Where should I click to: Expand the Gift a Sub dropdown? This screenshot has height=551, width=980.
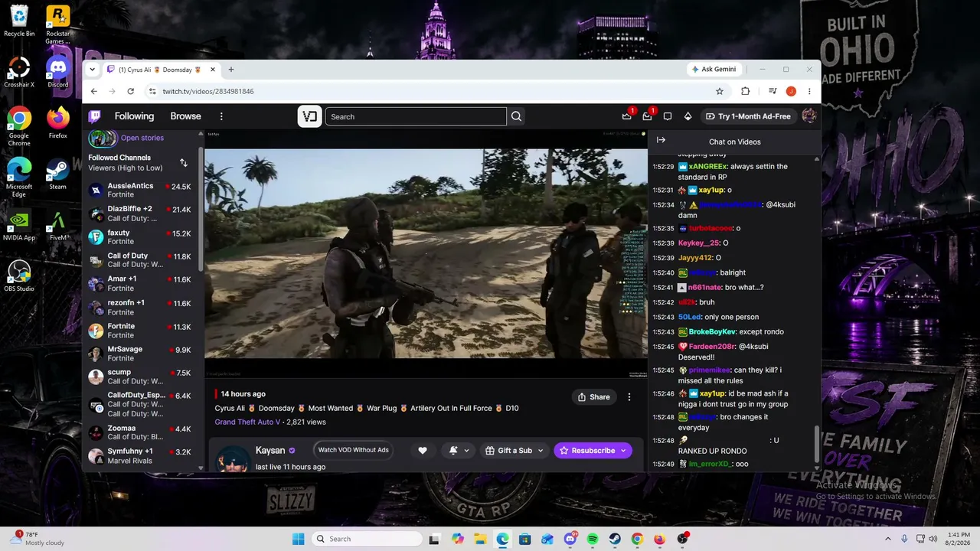(540, 451)
